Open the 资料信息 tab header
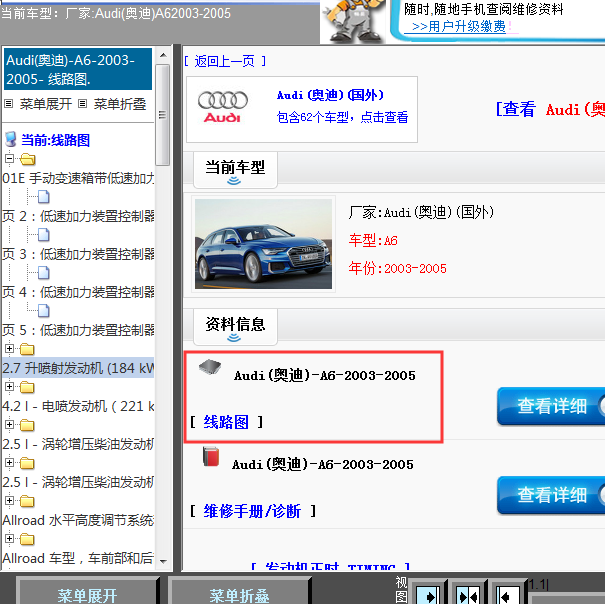Image resolution: width=605 pixels, height=604 pixels. (235, 327)
